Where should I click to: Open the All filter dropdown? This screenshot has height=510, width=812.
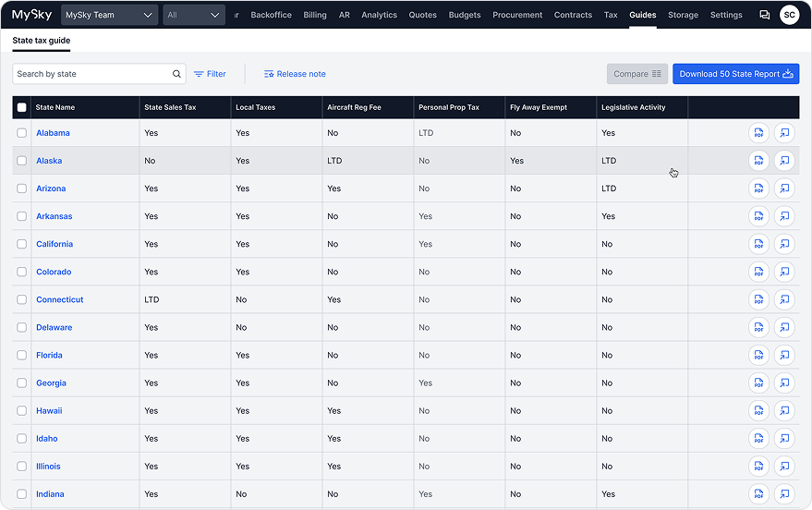pyautogui.click(x=194, y=15)
